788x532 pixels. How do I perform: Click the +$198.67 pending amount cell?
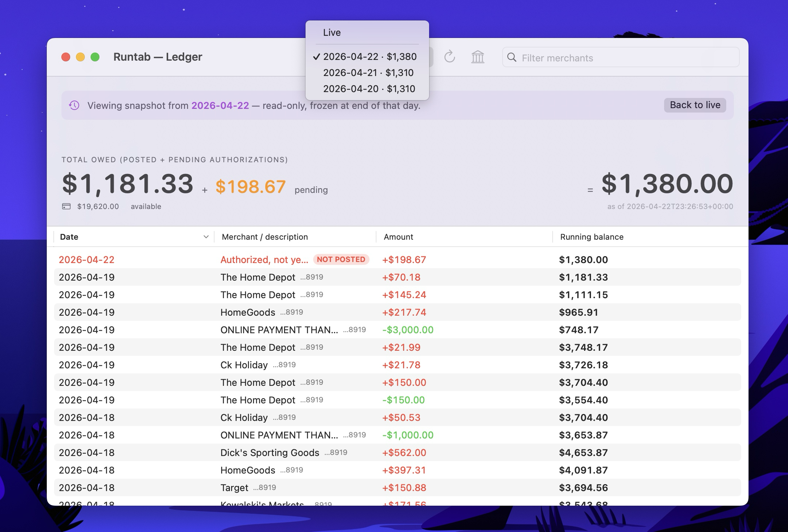(x=404, y=260)
